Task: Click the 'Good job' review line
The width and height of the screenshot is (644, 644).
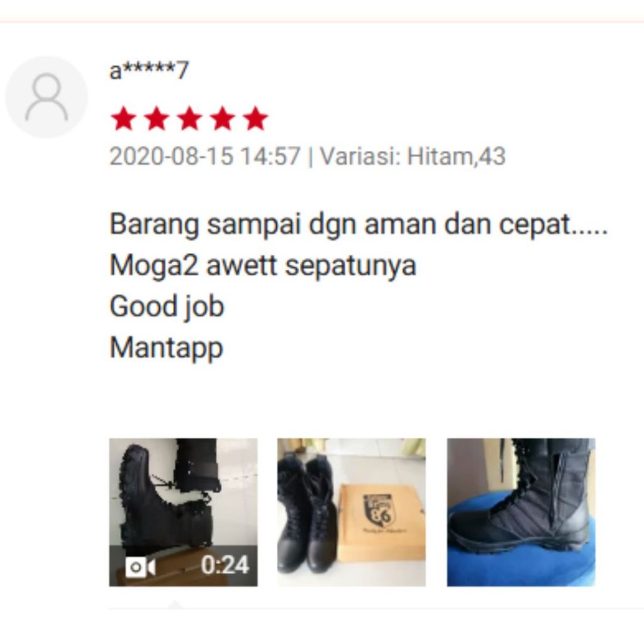Action: [167, 306]
